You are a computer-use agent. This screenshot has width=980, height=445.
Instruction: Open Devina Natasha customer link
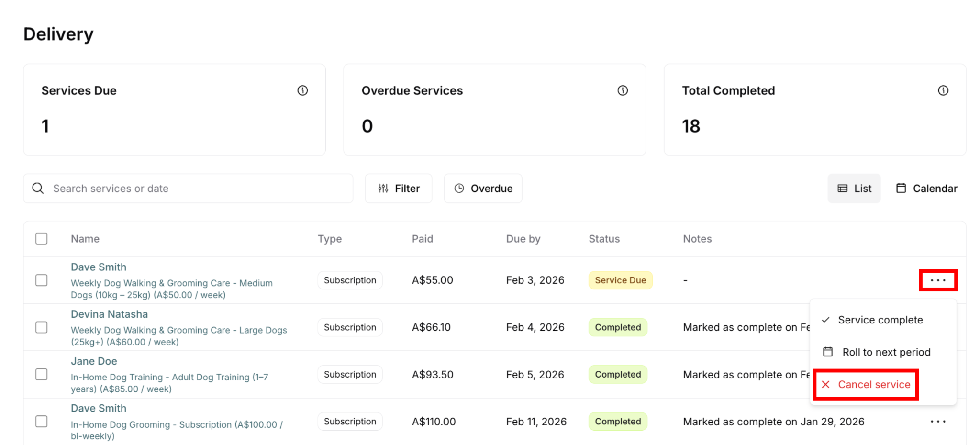[x=109, y=314]
